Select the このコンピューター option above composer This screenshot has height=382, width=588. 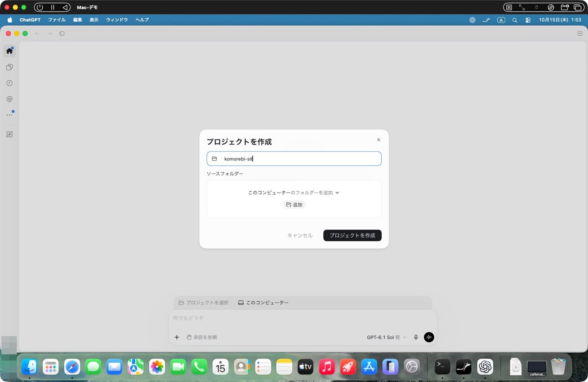tap(263, 303)
